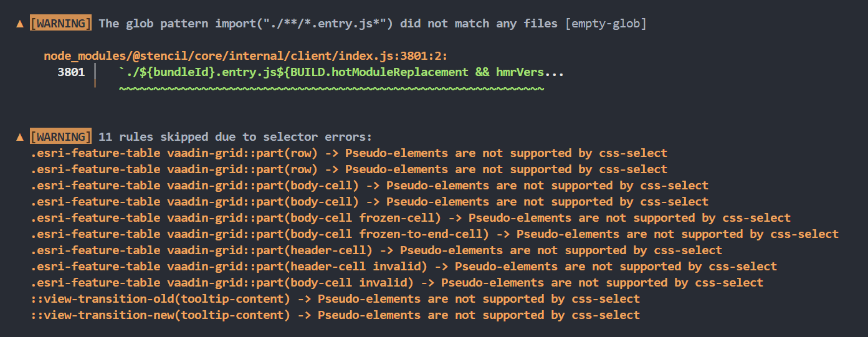The image size is (868, 337).
Task: Click the part(body-cell frozen-cell) selector line
Action: pos(411,218)
